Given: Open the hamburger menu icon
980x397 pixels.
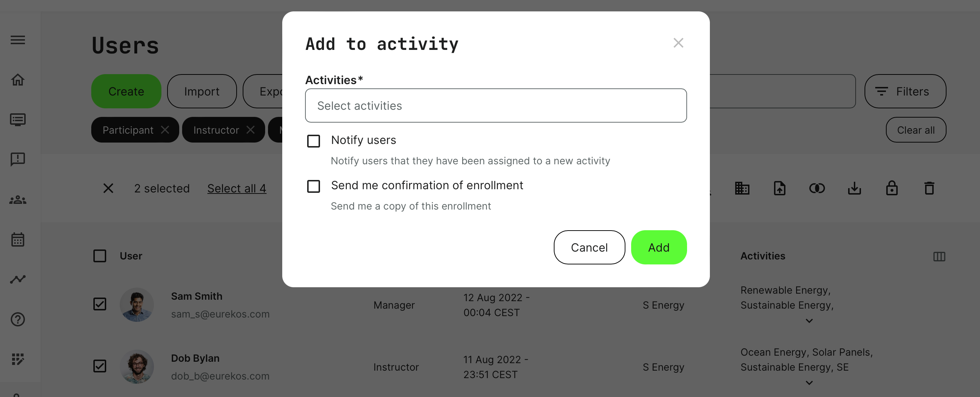Looking at the screenshot, I should coord(17,40).
